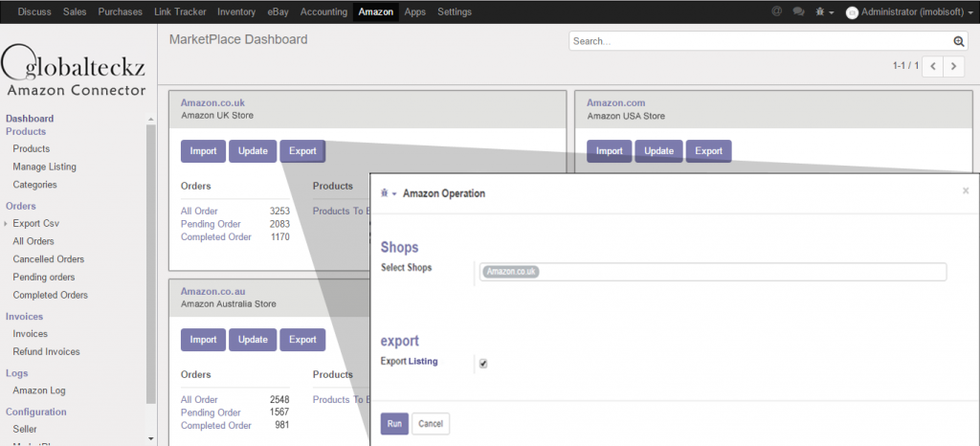Click Cancel in the Amazon Operation dialog

tap(430, 423)
